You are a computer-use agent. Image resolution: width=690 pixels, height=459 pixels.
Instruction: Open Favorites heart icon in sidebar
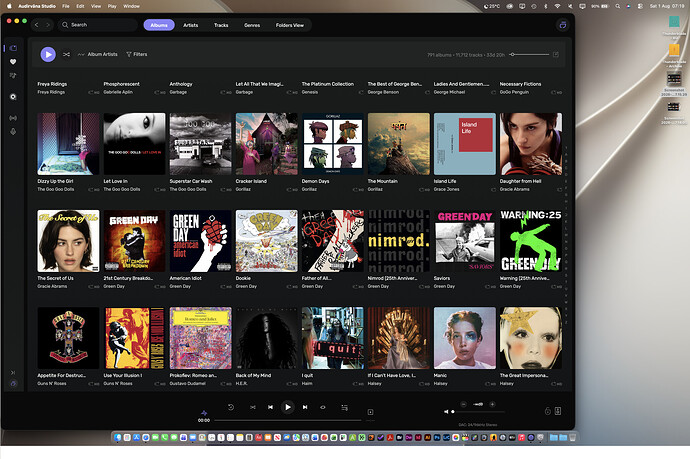tap(13, 62)
